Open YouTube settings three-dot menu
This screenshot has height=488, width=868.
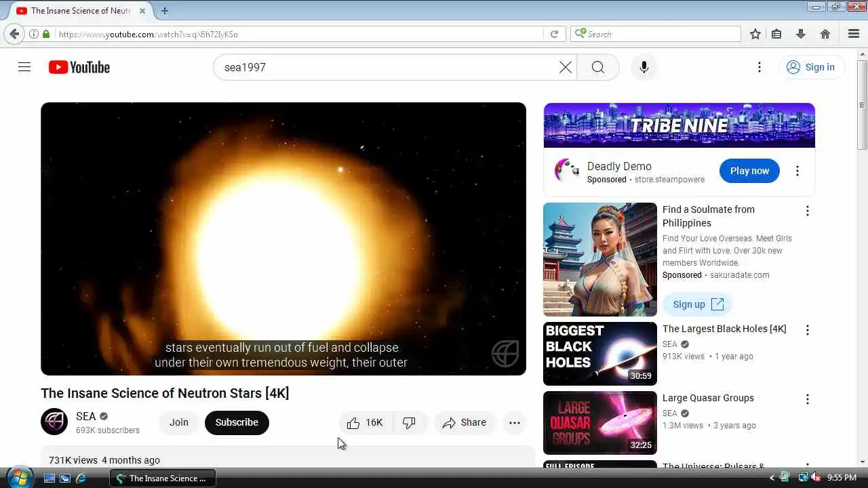(759, 67)
